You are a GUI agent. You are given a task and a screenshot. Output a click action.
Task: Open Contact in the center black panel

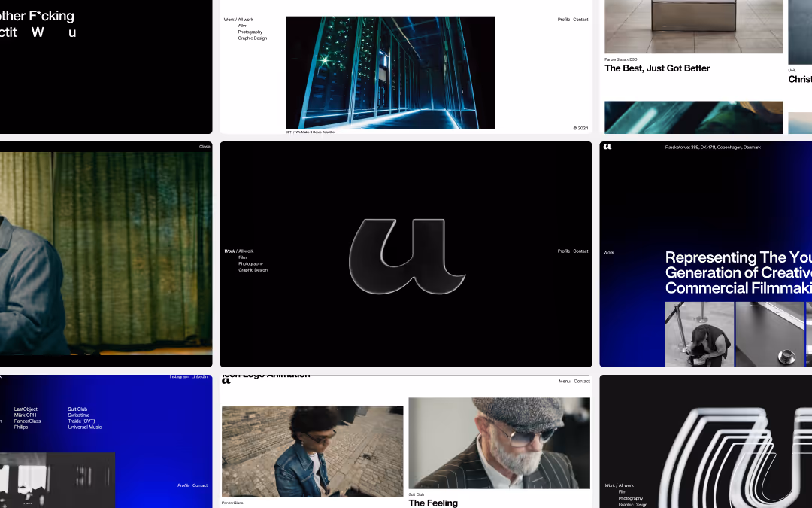(x=580, y=251)
